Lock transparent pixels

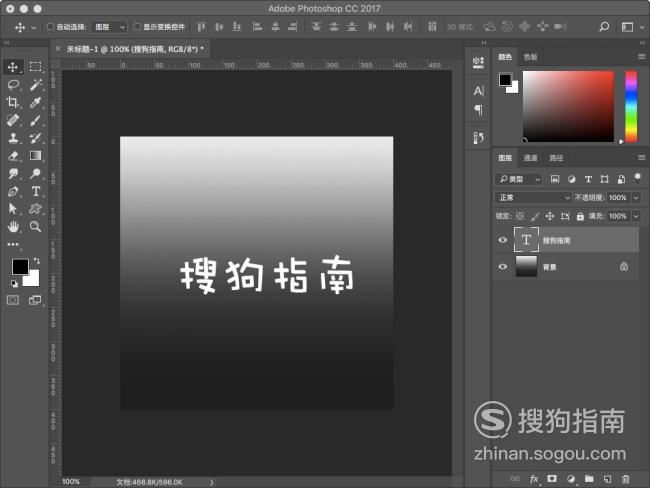pyautogui.click(x=520, y=216)
